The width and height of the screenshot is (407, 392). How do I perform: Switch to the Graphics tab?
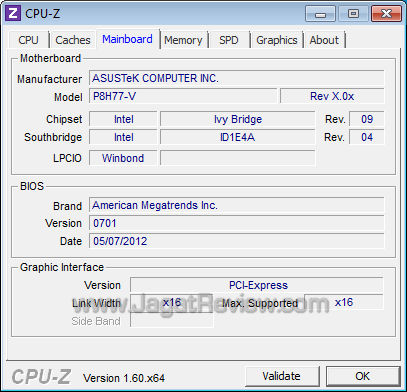277,40
